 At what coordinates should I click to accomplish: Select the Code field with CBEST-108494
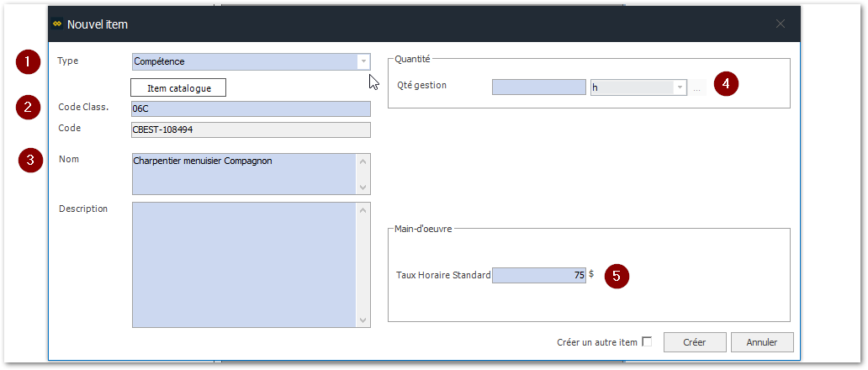[x=251, y=129]
